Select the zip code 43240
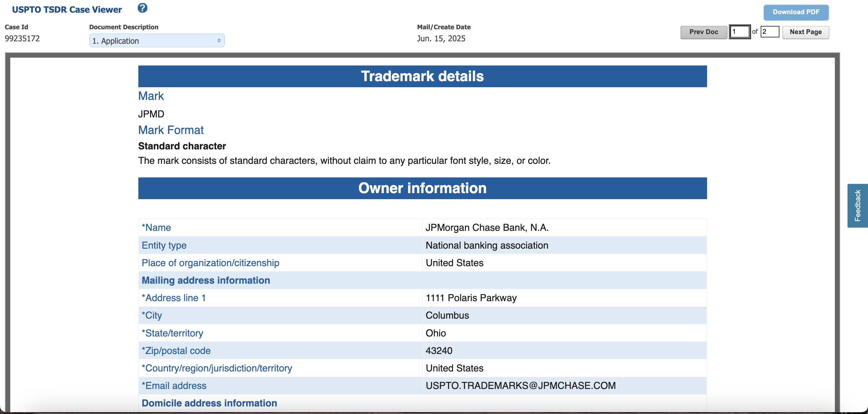Image resolution: width=868 pixels, height=414 pixels. click(439, 351)
